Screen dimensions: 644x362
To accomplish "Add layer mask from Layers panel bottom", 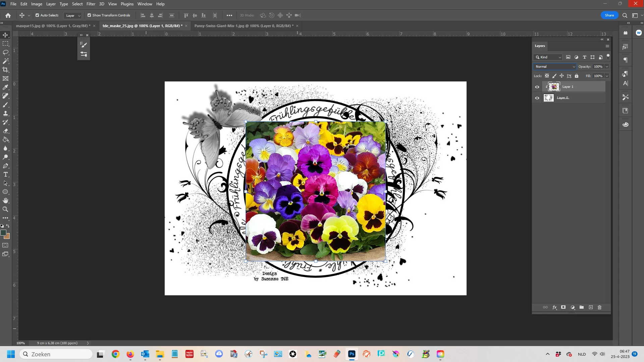I will pyautogui.click(x=563, y=307).
